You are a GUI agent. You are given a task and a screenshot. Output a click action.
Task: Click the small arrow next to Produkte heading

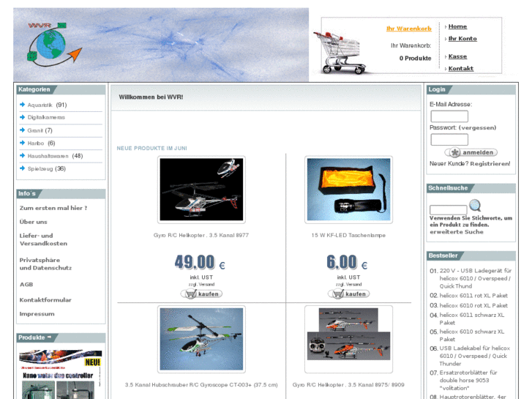tap(49, 337)
